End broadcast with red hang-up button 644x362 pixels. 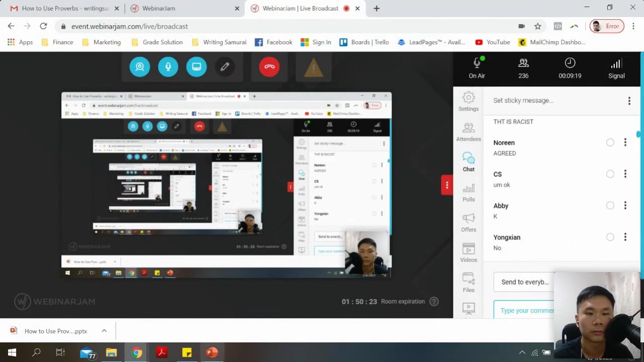269,67
